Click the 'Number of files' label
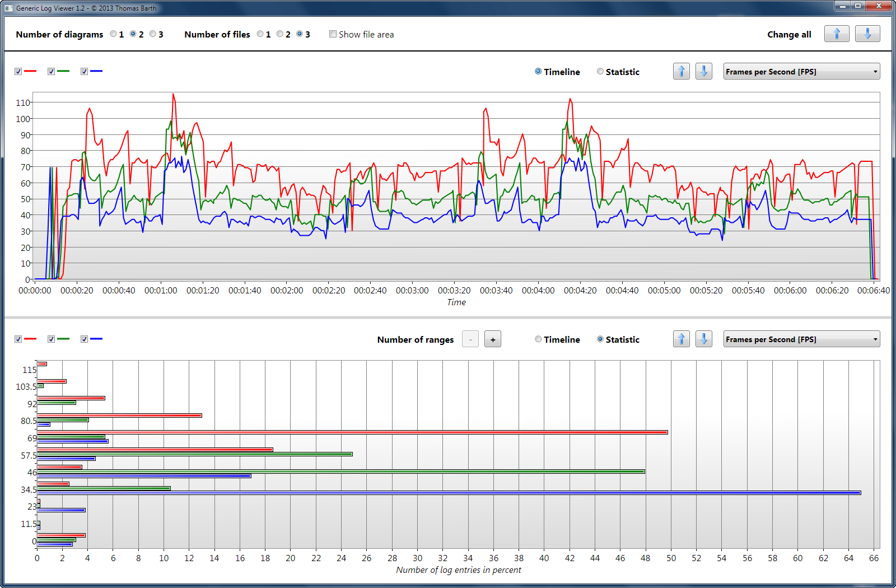This screenshot has width=896, height=588. [217, 34]
